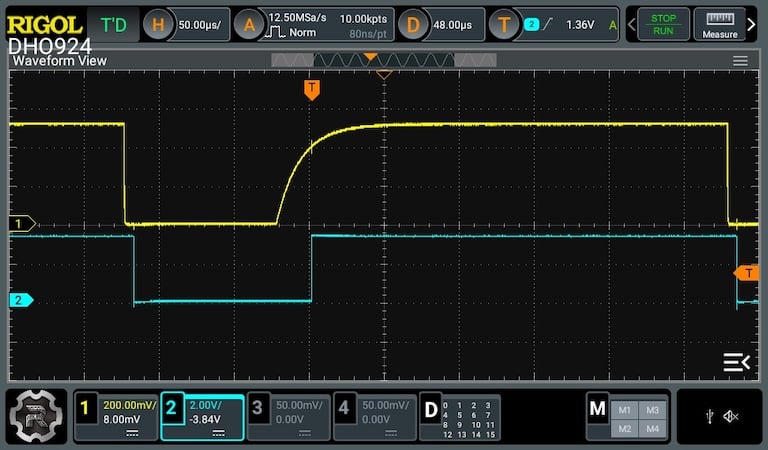Select channel 1 offset 8.00mV value

(x=121, y=420)
